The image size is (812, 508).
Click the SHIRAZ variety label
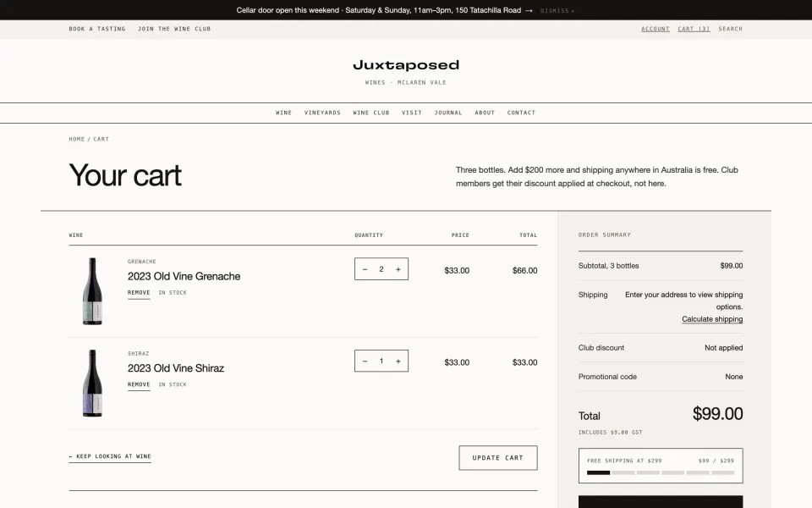tap(138, 354)
